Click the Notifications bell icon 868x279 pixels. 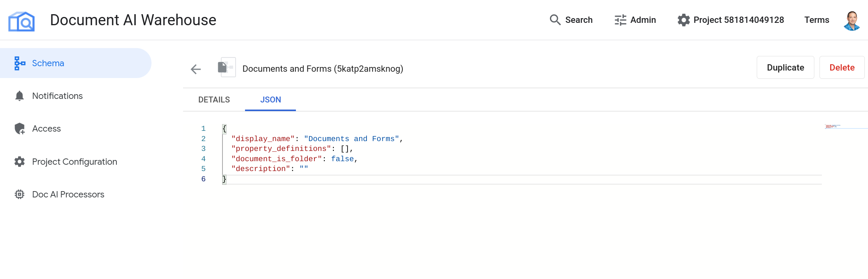[x=19, y=96]
